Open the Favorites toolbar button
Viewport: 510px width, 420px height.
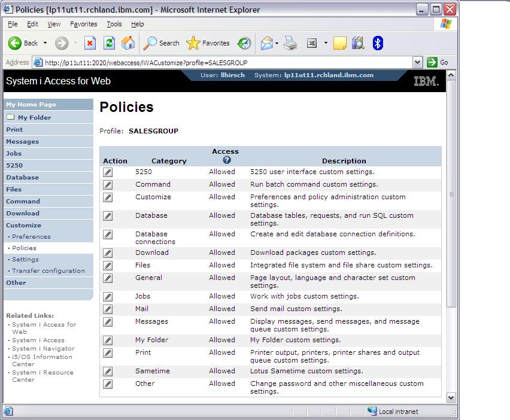point(208,43)
